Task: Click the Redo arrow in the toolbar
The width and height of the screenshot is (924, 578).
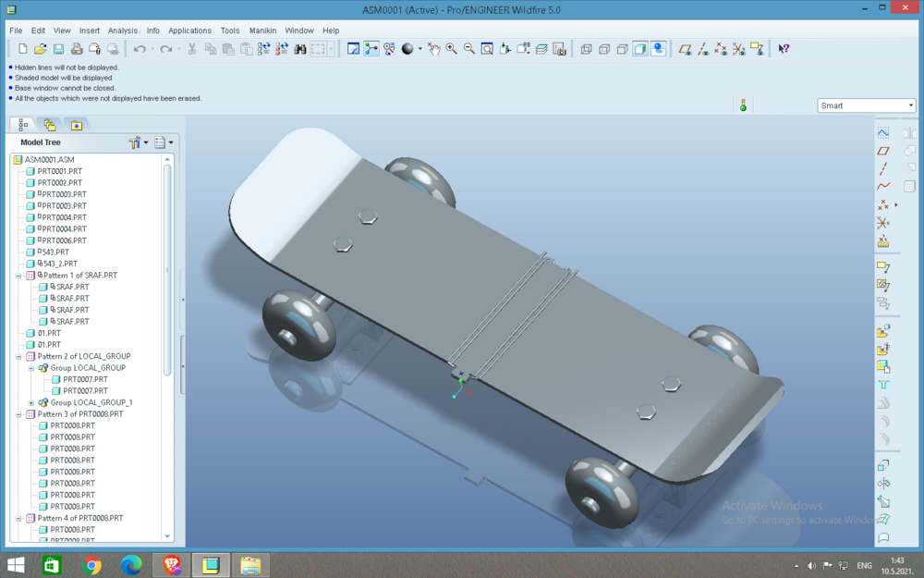Action: pos(166,49)
